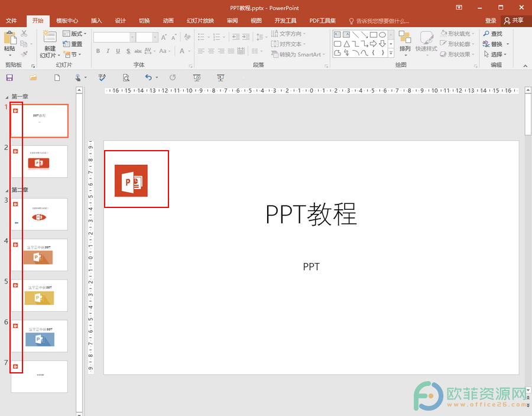Click the Print Preview magnifier icon

pos(126,78)
